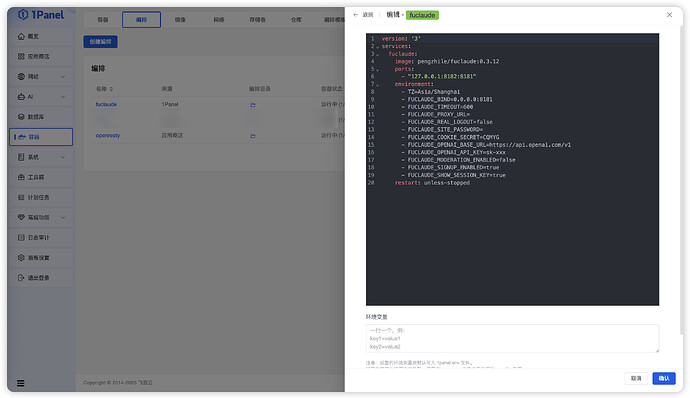Switch to the 容器 tab at top

[103, 20]
